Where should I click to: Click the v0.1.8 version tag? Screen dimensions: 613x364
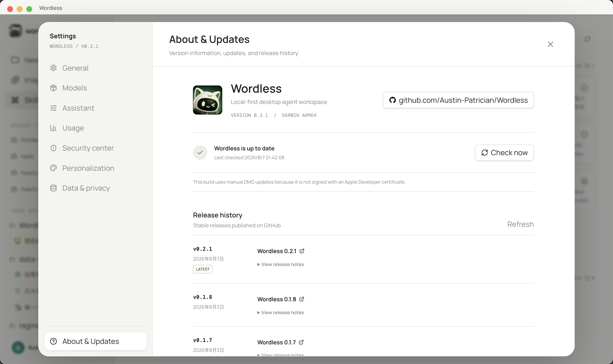[x=203, y=297]
